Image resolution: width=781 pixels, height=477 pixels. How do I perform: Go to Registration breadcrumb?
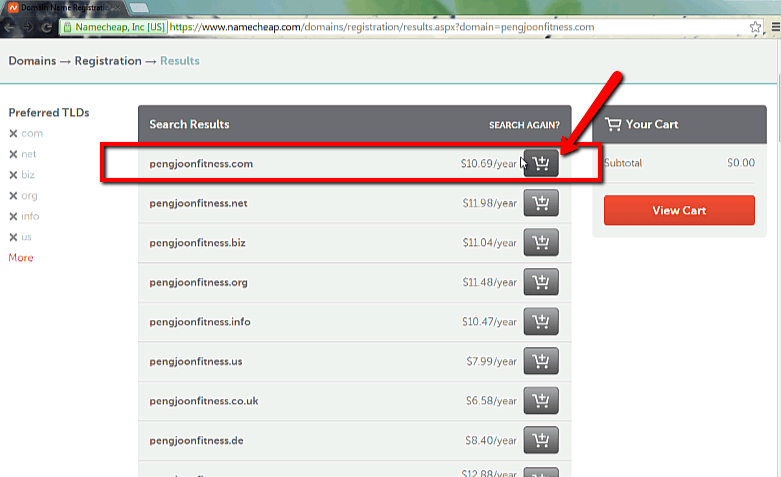pyautogui.click(x=108, y=61)
